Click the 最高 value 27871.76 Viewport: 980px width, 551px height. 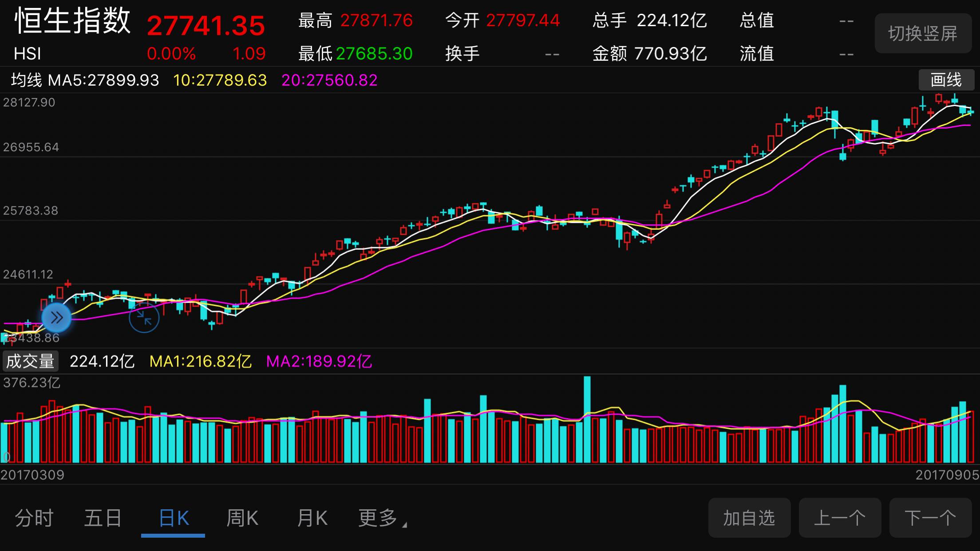coord(376,20)
